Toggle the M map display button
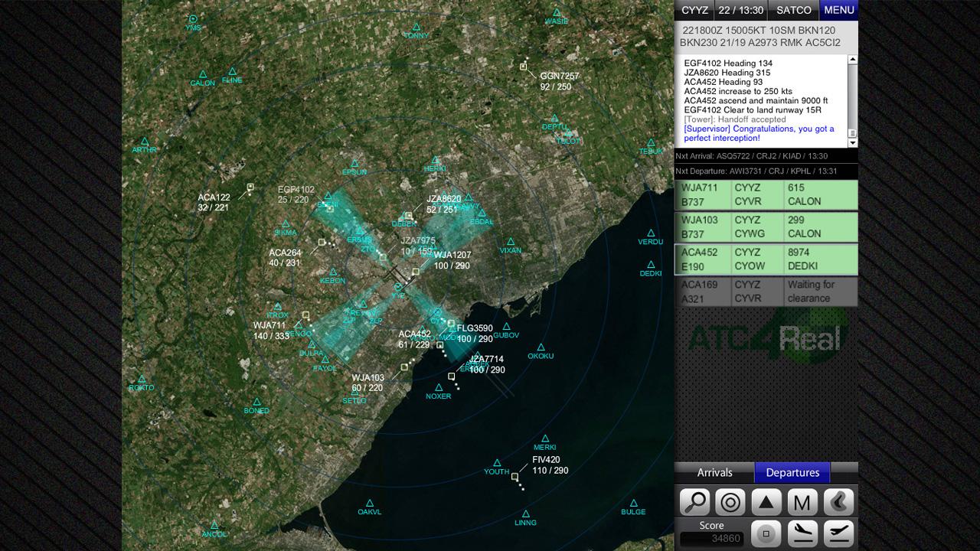The height and width of the screenshot is (551, 980). [x=802, y=503]
